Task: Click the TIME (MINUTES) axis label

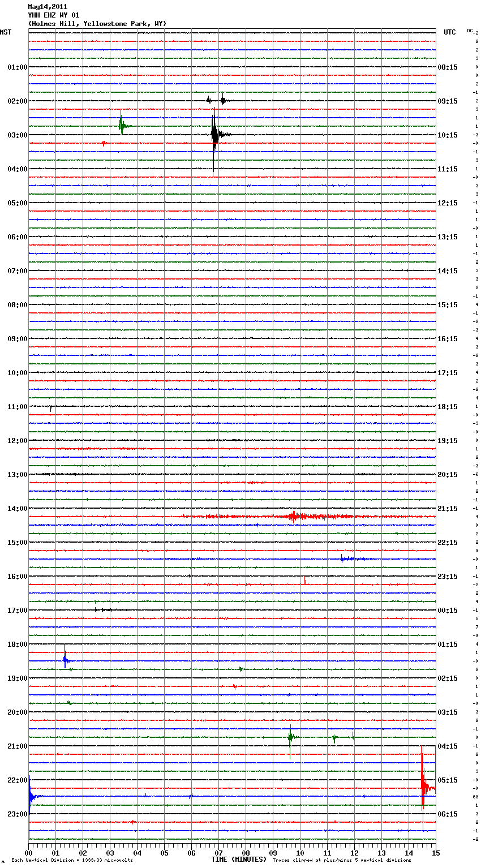Action: [x=239, y=860]
